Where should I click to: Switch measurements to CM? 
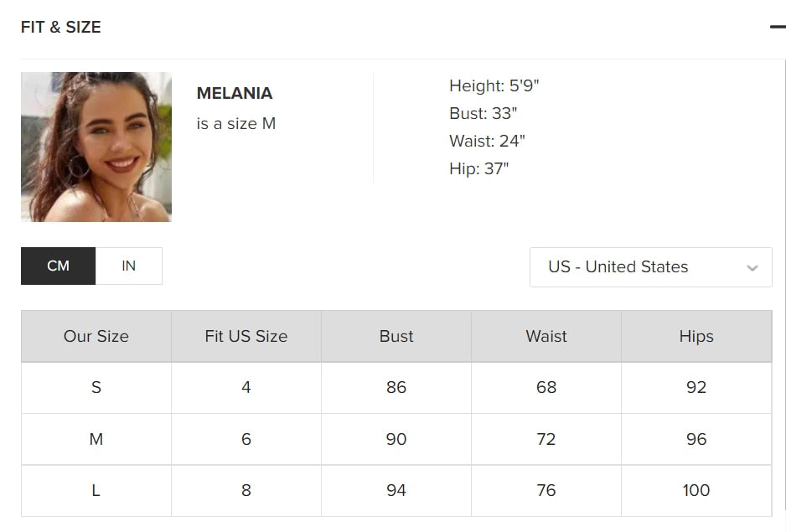[59, 266]
